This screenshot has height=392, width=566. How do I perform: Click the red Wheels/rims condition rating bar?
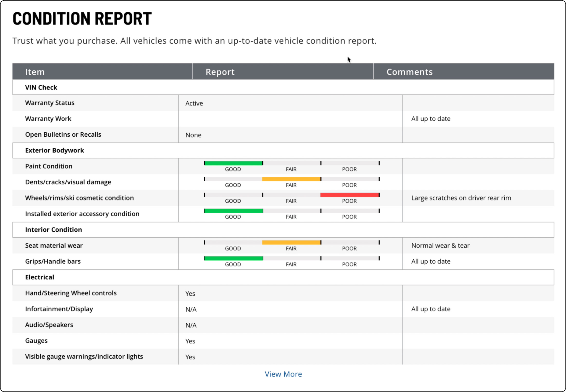click(349, 195)
